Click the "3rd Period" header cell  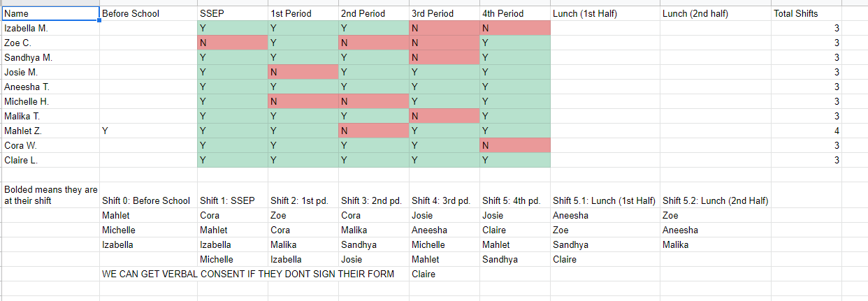click(444, 13)
